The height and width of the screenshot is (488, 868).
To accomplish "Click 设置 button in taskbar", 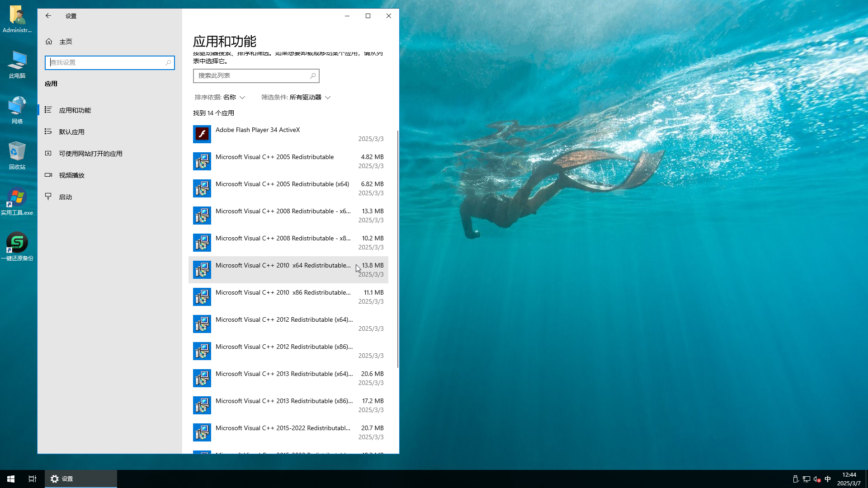I will coord(80,479).
